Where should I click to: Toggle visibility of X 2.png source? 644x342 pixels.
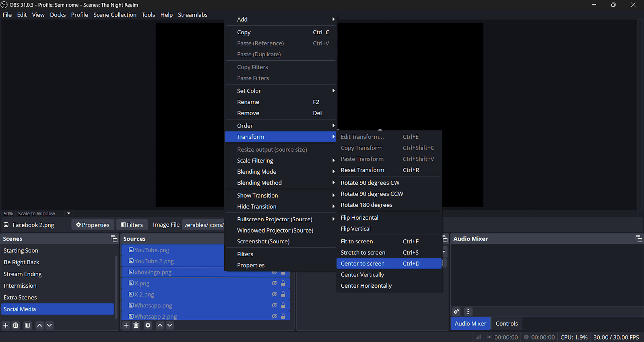274,294
